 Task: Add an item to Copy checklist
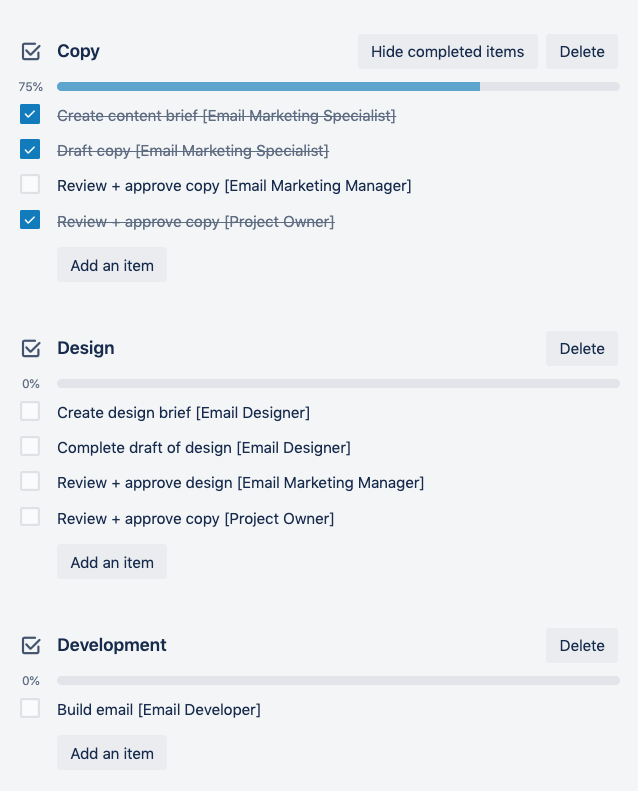pyautogui.click(x=112, y=265)
